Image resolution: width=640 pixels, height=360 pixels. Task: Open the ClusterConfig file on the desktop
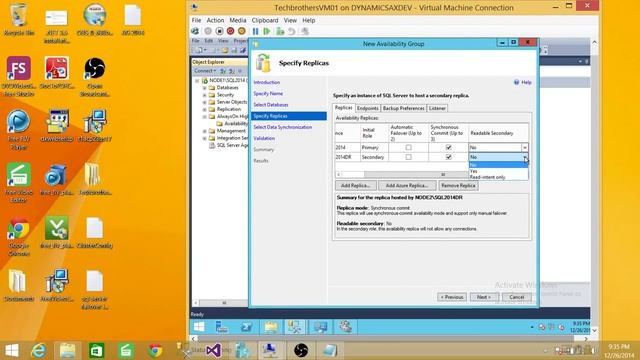coord(95,233)
